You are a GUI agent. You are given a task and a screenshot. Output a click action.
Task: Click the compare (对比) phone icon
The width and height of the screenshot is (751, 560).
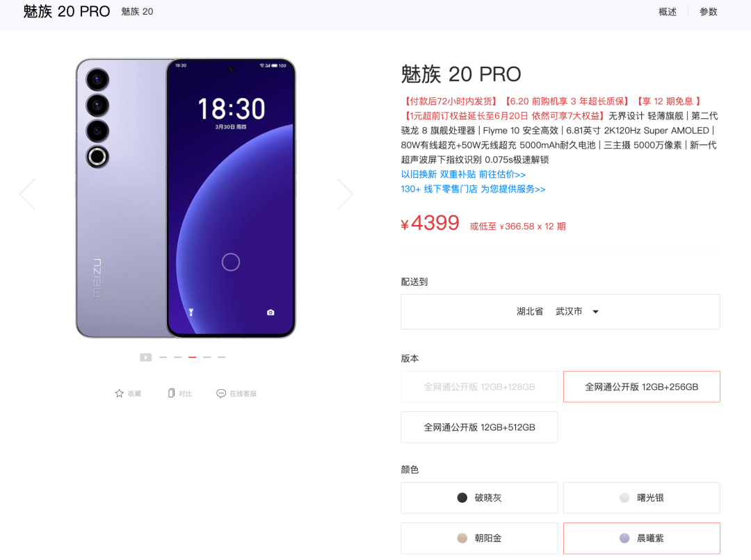[x=171, y=393]
